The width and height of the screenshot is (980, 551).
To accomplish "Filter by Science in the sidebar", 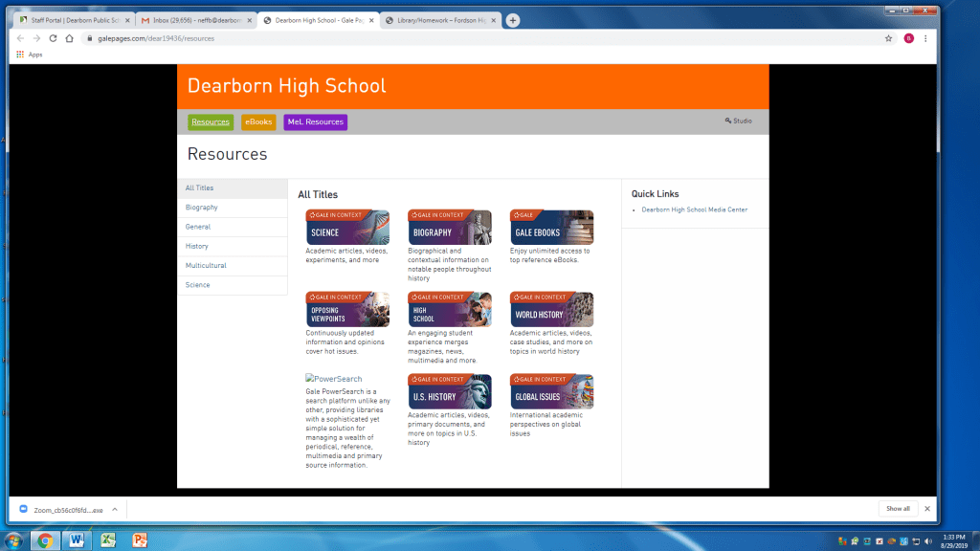I will pos(233,285).
